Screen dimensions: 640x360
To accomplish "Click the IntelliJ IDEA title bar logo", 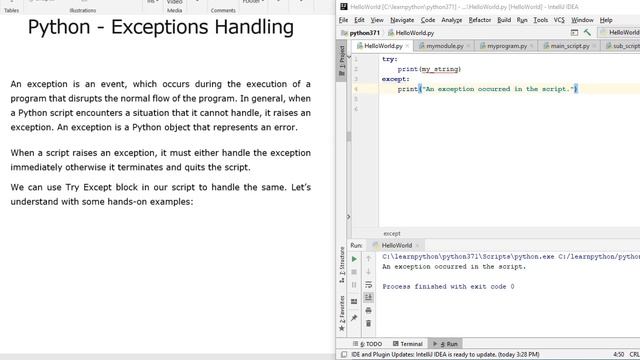I will coord(344,7).
